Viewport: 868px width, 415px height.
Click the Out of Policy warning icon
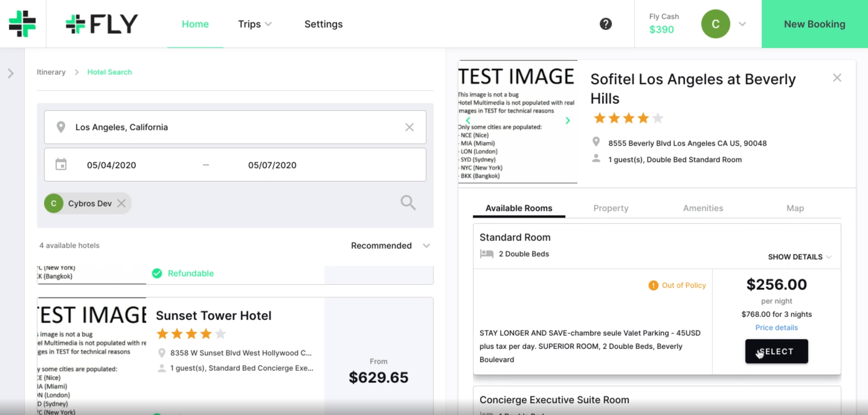click(653, 285)
